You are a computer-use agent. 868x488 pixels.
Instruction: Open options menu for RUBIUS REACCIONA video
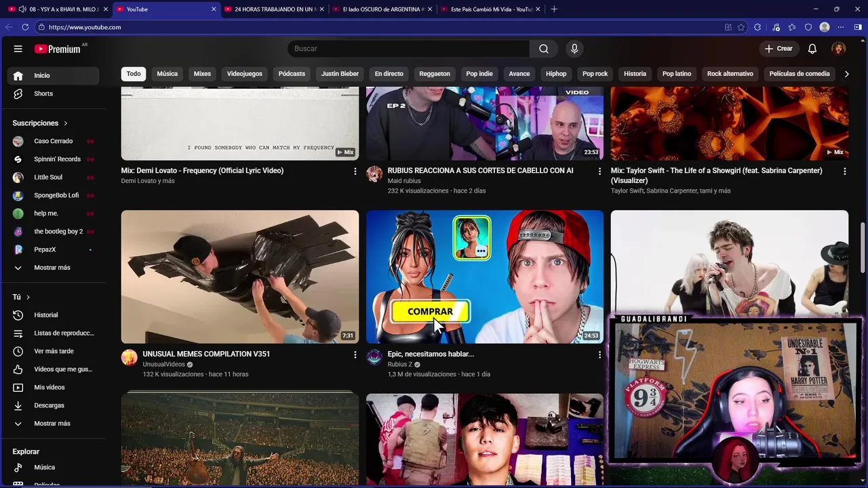point(599,171)
